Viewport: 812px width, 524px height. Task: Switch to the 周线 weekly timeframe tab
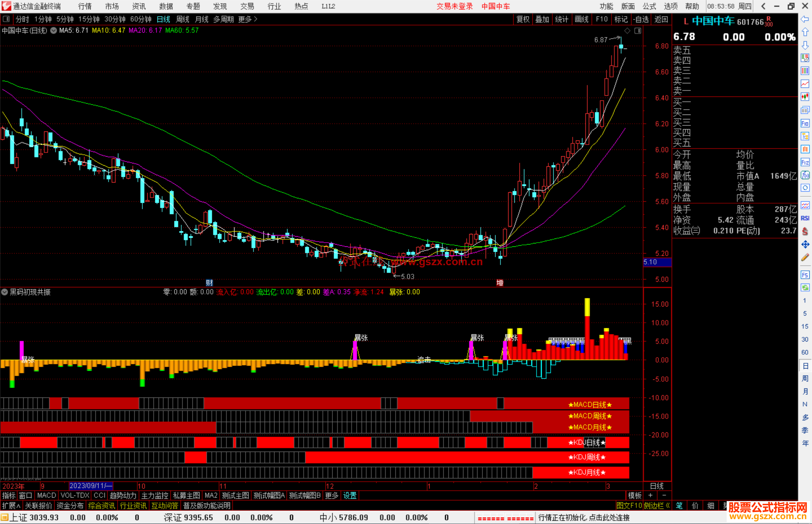[183, 19]
